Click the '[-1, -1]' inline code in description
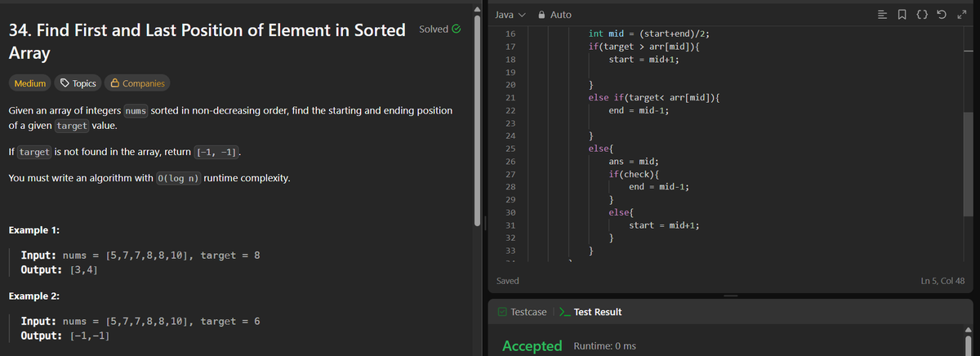The image size is (980, 356). [x=218, y=153]
